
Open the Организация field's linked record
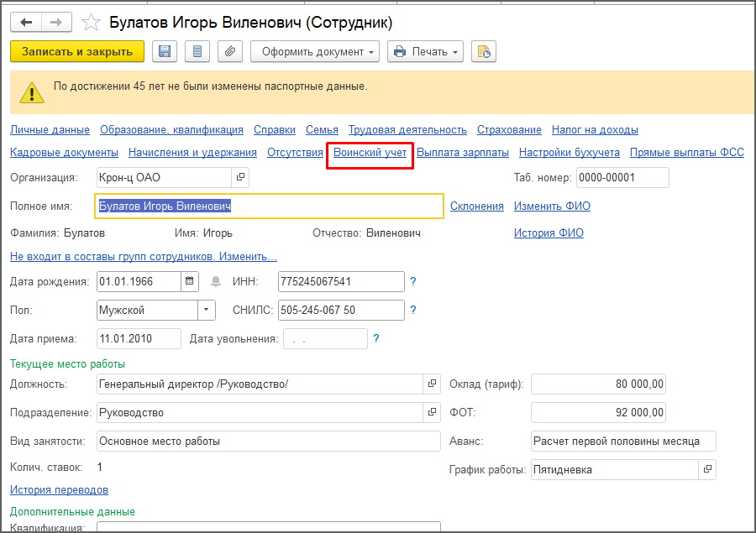click(x=240, y=177)
